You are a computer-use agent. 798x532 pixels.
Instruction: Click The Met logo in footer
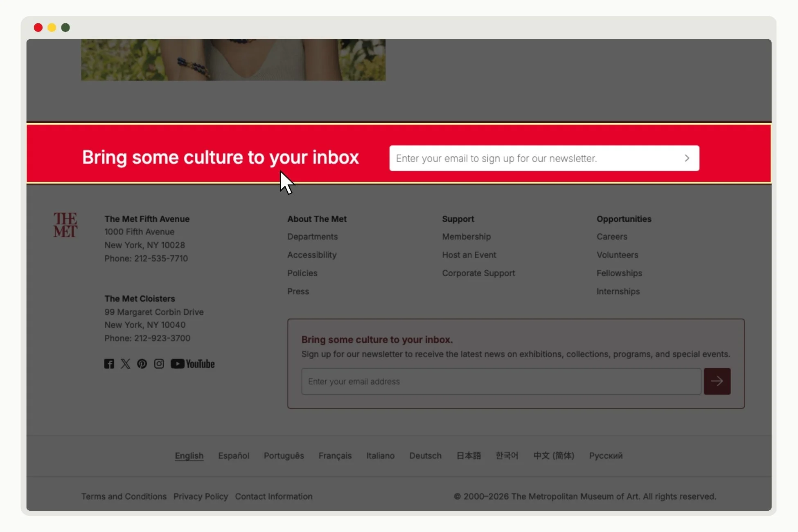pos(65,225)
